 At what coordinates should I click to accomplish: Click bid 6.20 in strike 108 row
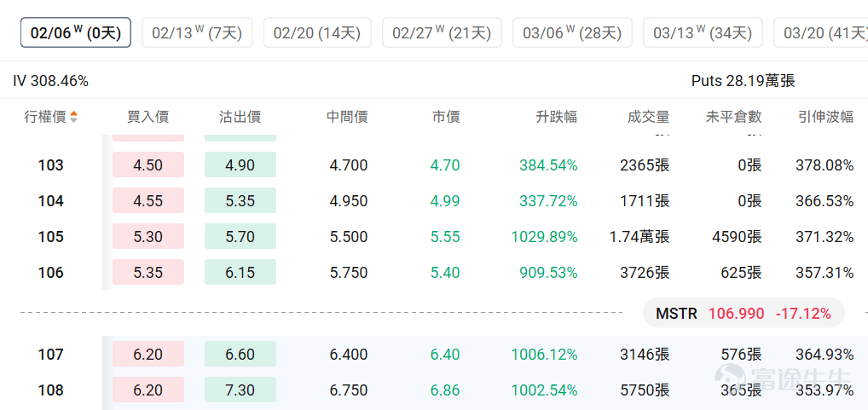148,390
